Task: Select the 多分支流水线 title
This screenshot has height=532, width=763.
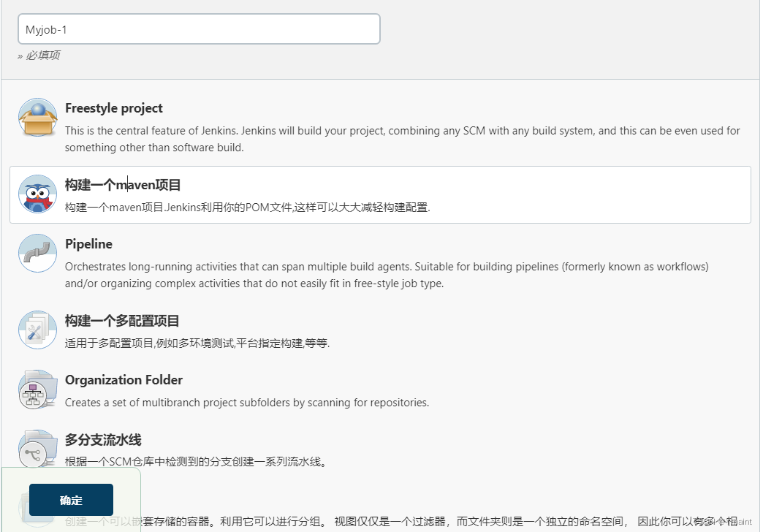Action: (103, 440)
